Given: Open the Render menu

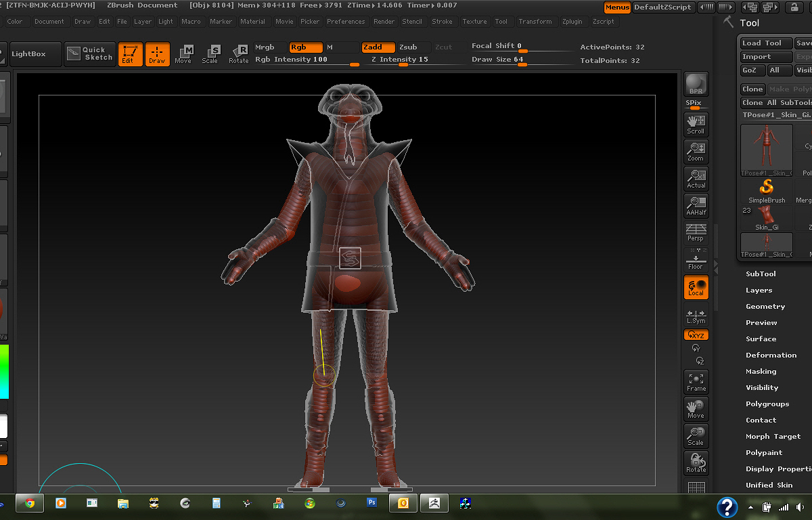Looking at the screenshot, I should point(384,22).
